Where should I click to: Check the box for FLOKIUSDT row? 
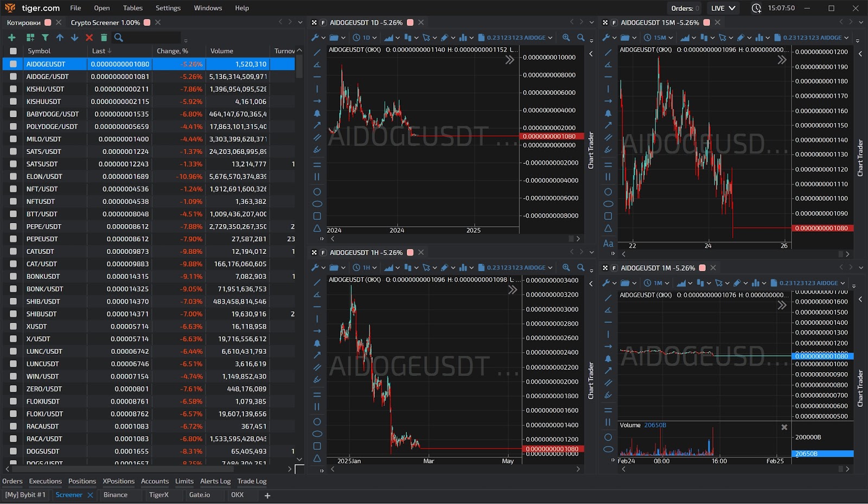click(x=13, y=401)
